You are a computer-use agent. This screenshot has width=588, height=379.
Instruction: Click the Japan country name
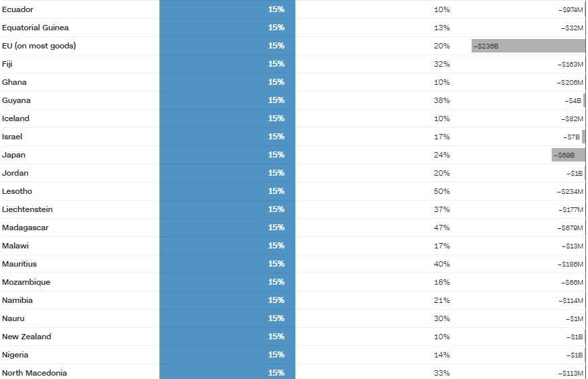(x=13, y=155)
